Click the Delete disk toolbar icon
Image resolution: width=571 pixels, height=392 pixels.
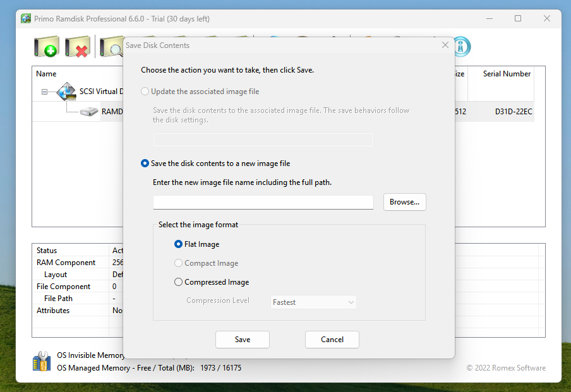point(78,47)
